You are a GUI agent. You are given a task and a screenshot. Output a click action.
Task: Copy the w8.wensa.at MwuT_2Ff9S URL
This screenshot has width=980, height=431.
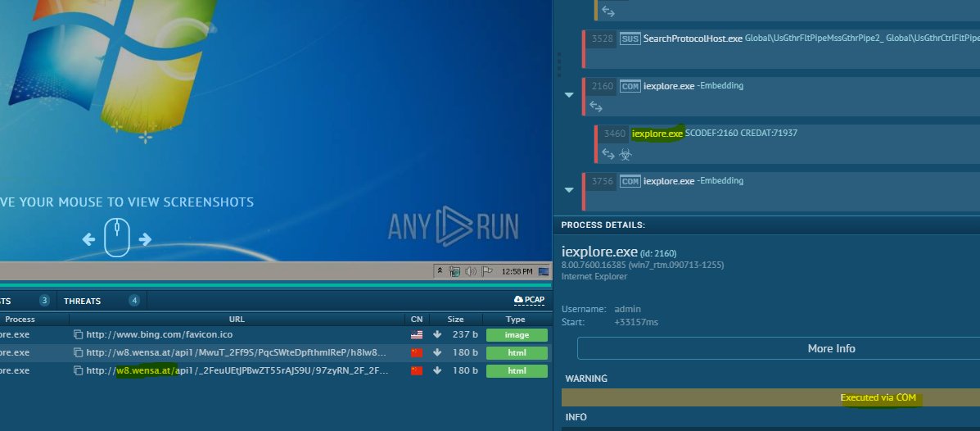click(78, 353)
